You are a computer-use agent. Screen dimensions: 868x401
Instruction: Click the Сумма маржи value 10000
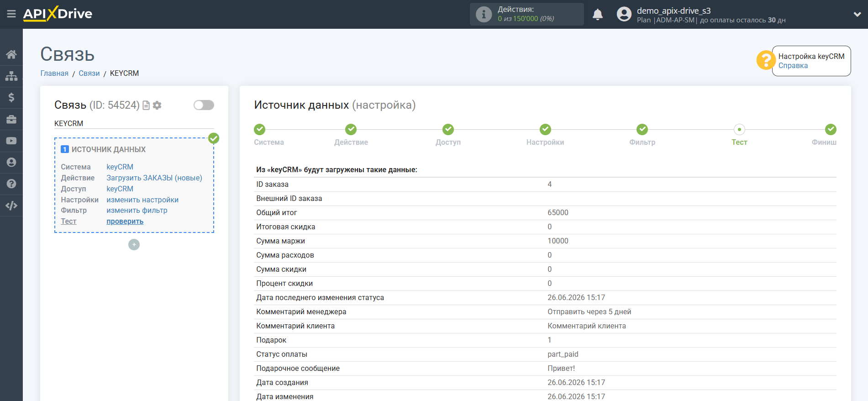(558, 241)
